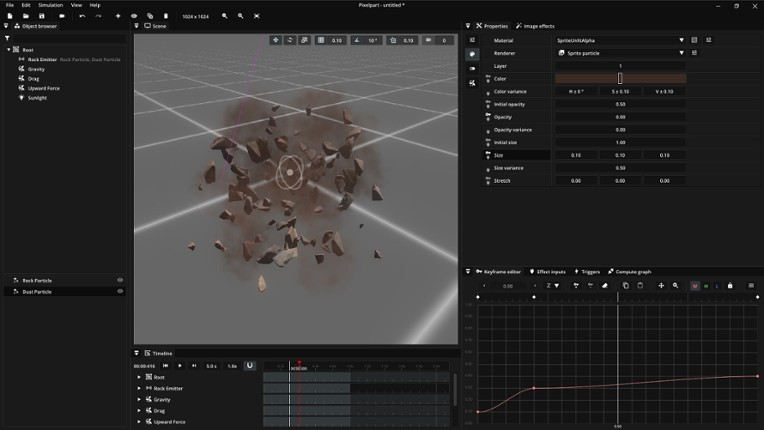Image resolution: width=764 pixels, height=430 pixels.
Task: Click the undo arrow in the toolbar
Action: point(82,16)
